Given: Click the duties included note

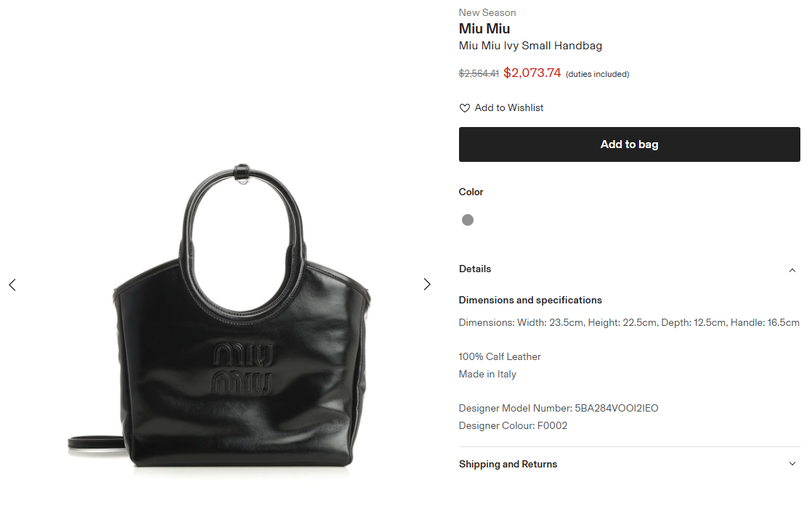Looking at the screenshot, I should [x=597, y=74].
